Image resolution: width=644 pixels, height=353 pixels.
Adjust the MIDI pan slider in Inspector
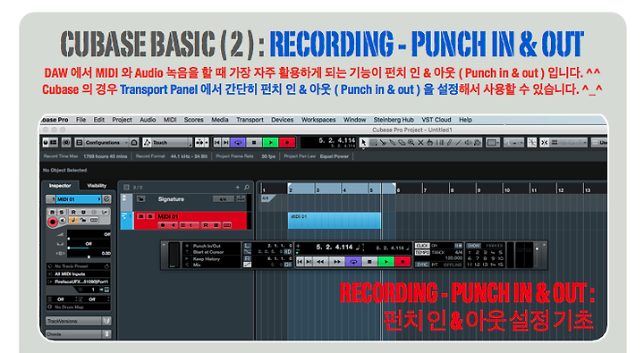pyautogui.click(x=89, y=245)
